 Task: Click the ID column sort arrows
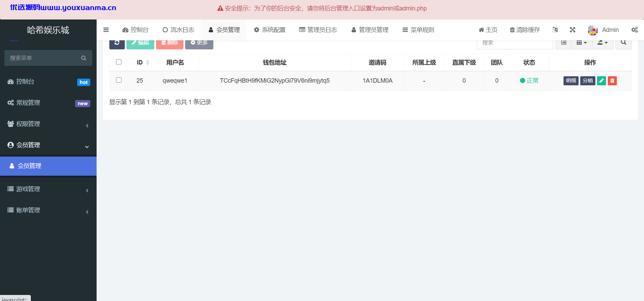pos(148,62)
